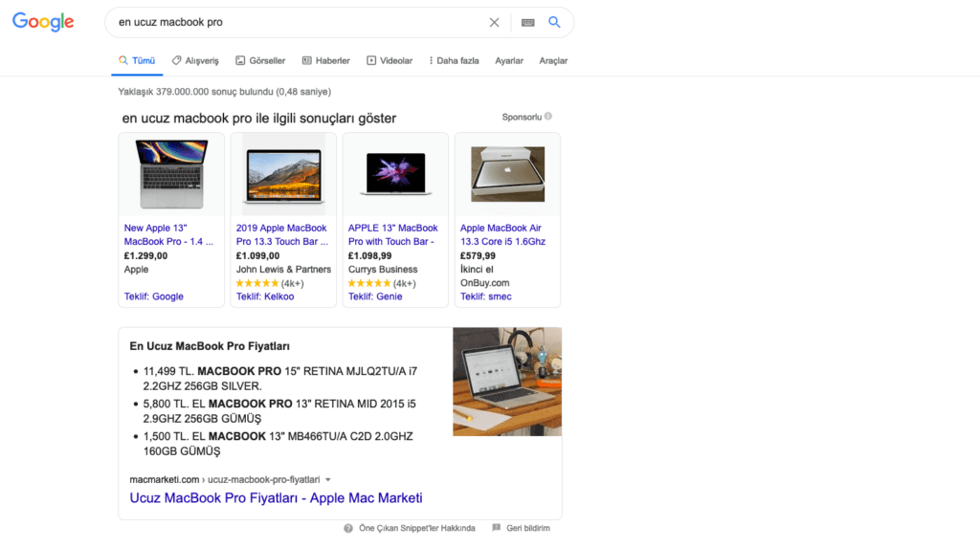Open the 2019 Apple MacBook Pro thumbnail

283,176
